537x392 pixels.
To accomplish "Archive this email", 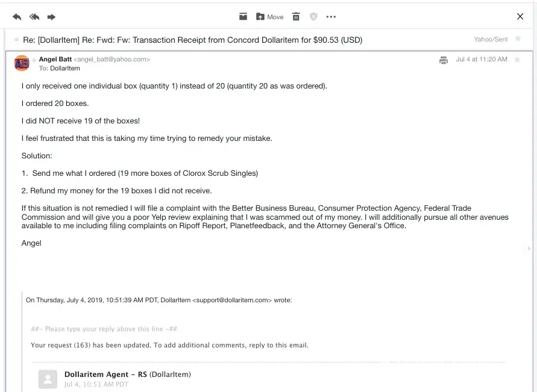I will point(243,17).
